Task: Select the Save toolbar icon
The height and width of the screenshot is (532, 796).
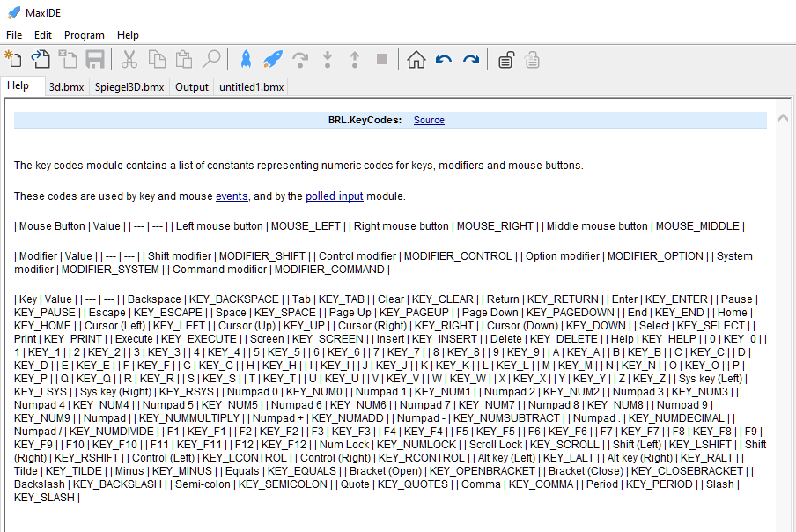Action: point(93,62)
